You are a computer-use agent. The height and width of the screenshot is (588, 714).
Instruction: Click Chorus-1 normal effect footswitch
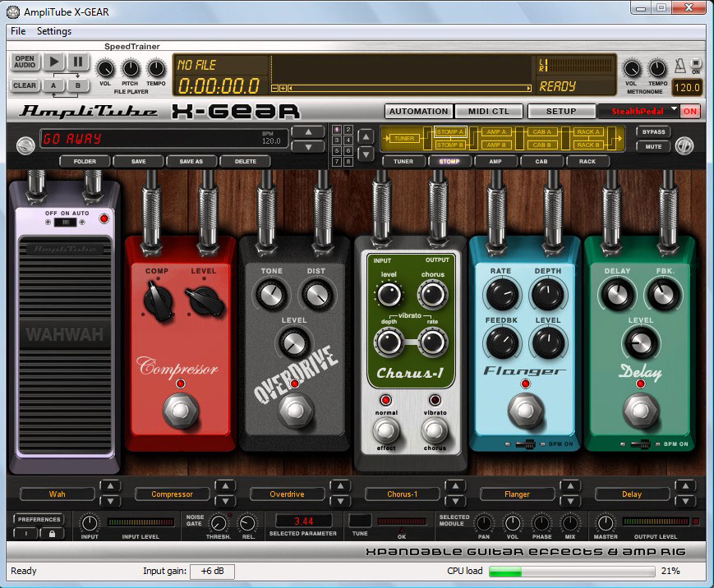tap(386, 430)
